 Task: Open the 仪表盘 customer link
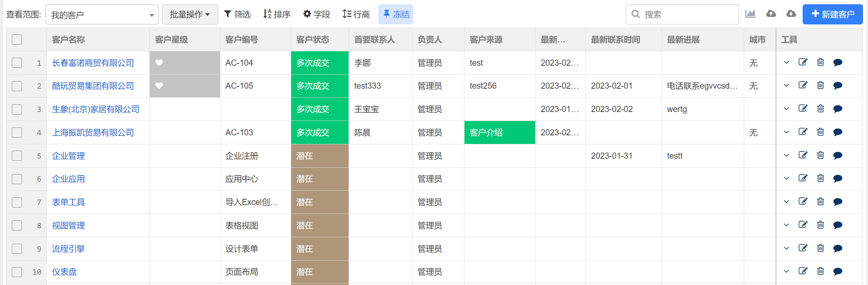(64, 272)
